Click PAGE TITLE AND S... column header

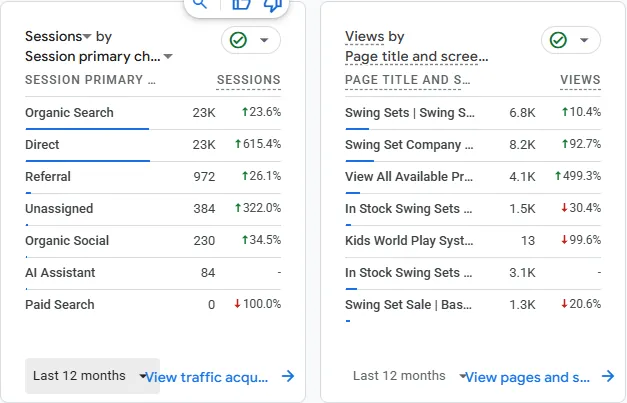click(407, 80)
